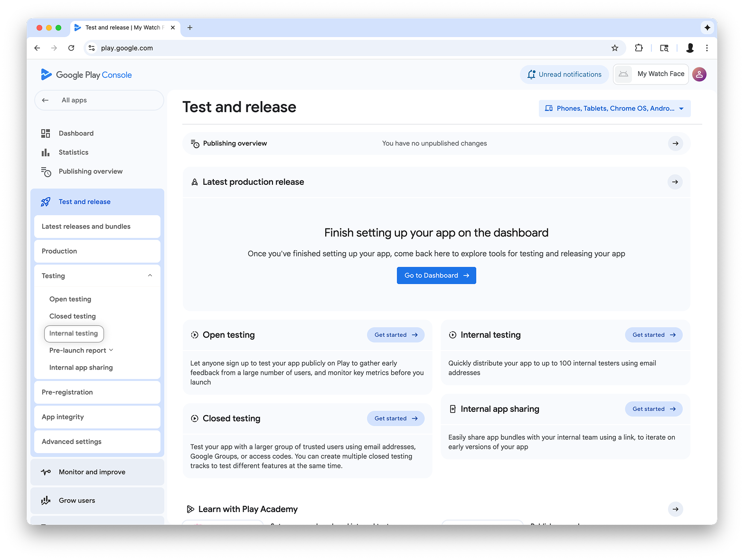
Task: Click the bookmark star icon in address bar
Action: tap(615, 48)
